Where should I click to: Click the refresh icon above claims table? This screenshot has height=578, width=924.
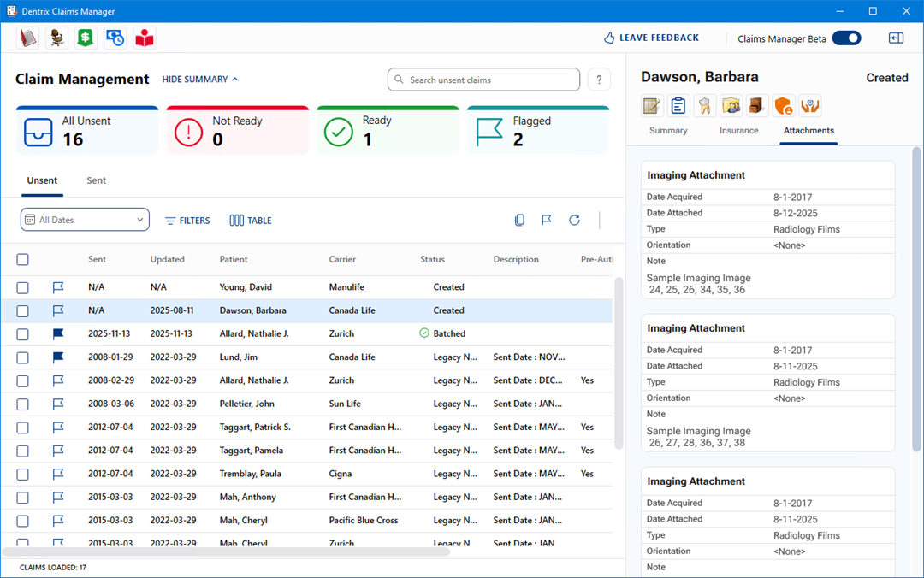pos(574,221)
